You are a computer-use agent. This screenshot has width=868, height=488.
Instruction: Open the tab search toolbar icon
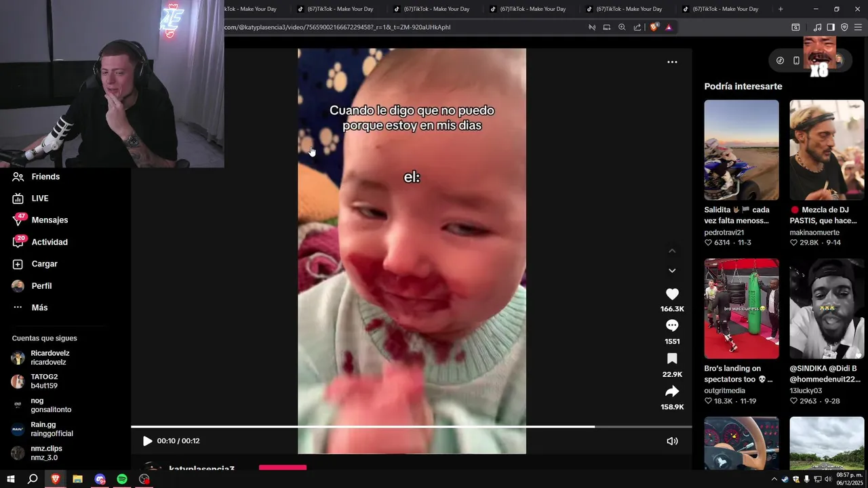click(795, 27)
